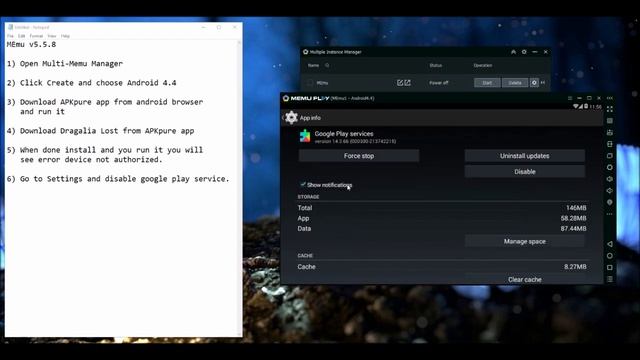
Task: Open Notepad's Edit menu
Action: pyautogui.click(x=21, y=36)
